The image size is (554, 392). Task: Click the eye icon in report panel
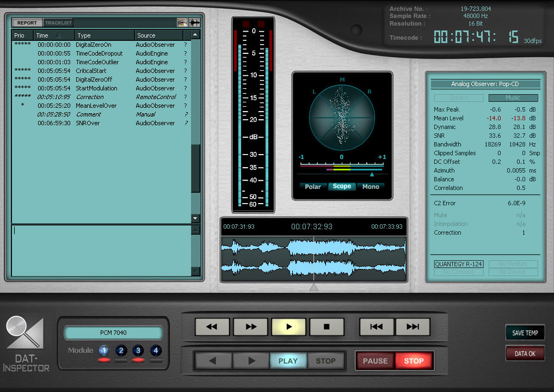(x=182, y=23)
